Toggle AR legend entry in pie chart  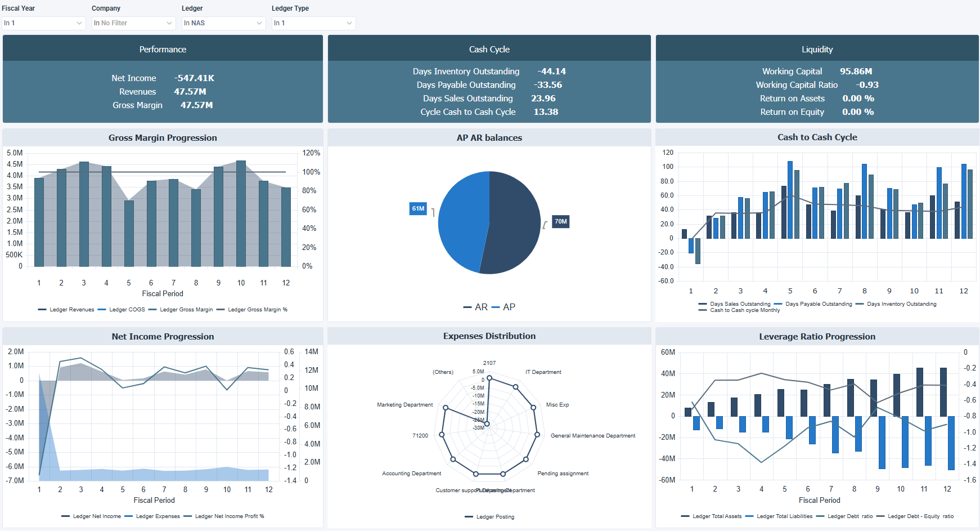475,307
